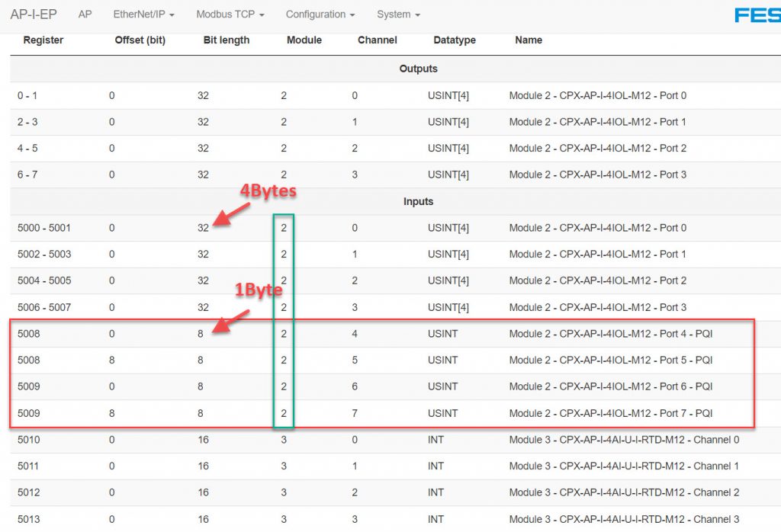The image size is (781, 532).
Task: Click the Offset (bit) column header
Action: tap(140, 40)
